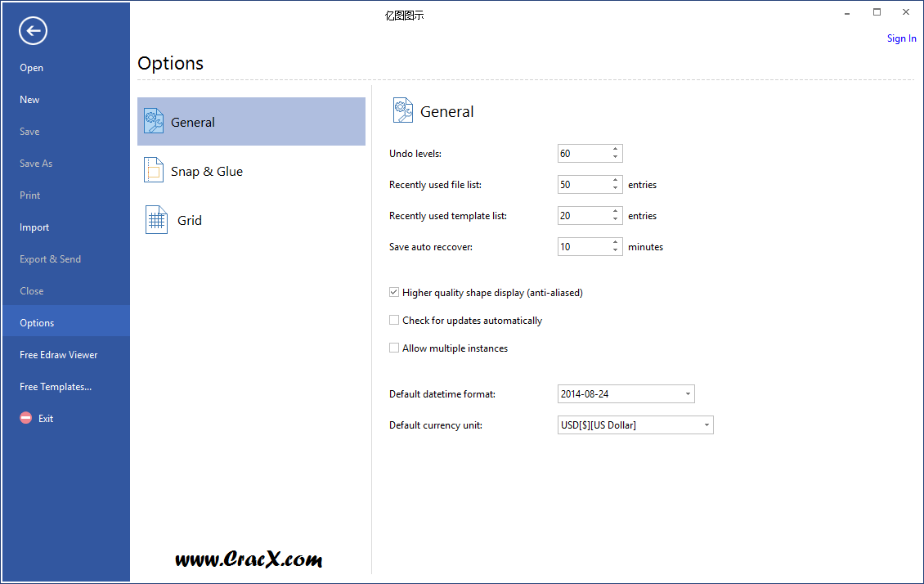924x584 pixels.
Task: Decrease Save auto recover minutes
Action: (x=616, y=251)
